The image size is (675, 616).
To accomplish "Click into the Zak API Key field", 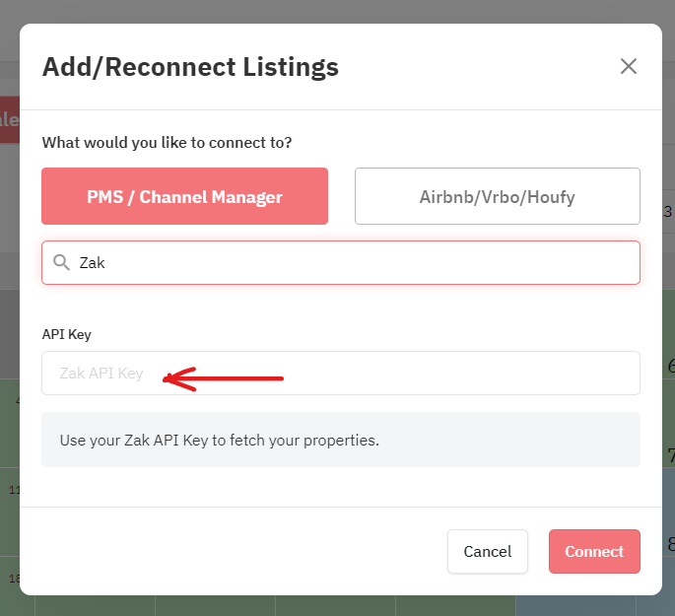I will (x=341, y=373).
